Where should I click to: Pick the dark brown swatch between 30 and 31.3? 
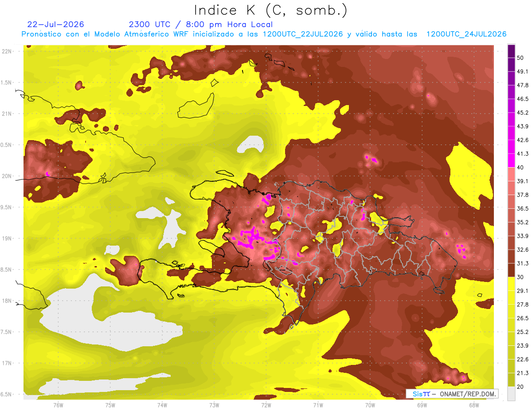511,270
